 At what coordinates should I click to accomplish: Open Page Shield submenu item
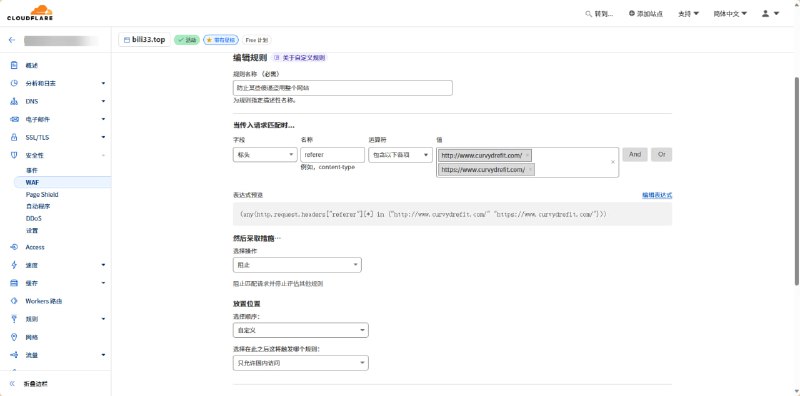pos(42,194)
